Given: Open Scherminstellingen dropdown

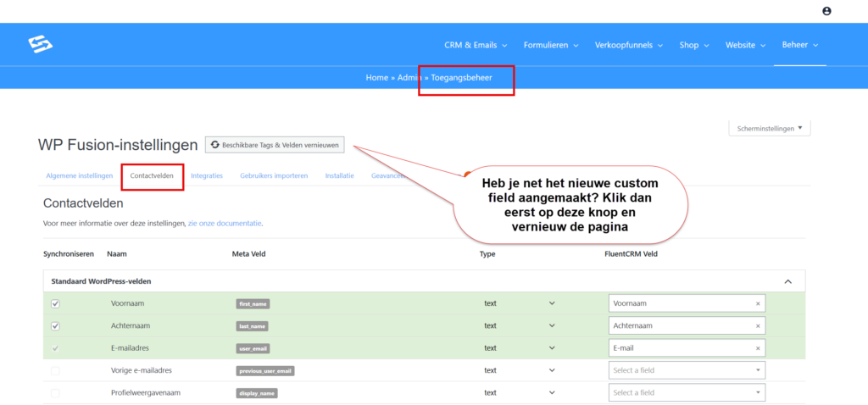Looking at the screenshot, I should point(770,128).
